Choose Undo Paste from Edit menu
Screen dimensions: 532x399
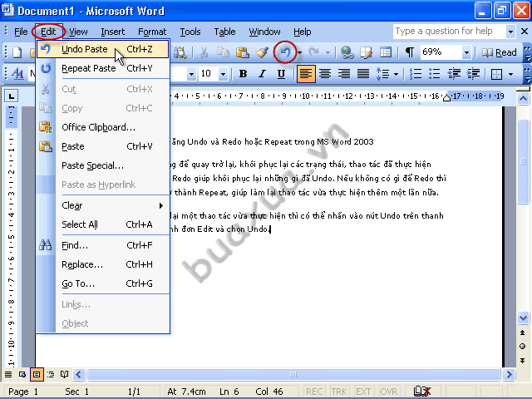click(103, 49)
